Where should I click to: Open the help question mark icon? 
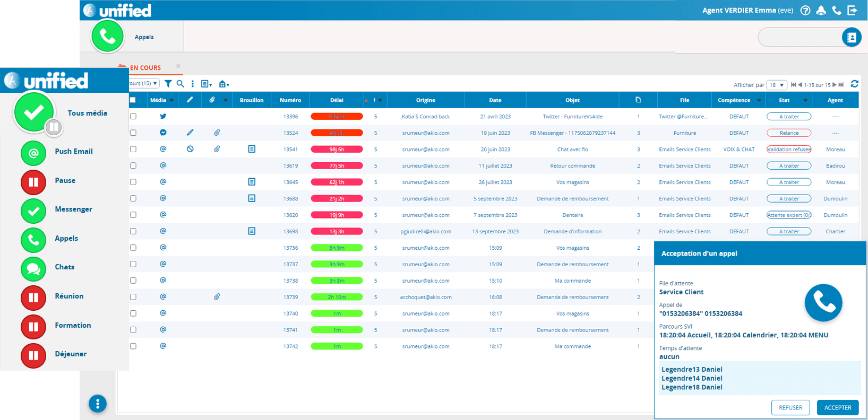pyautogui.click(x=805, y=10)
